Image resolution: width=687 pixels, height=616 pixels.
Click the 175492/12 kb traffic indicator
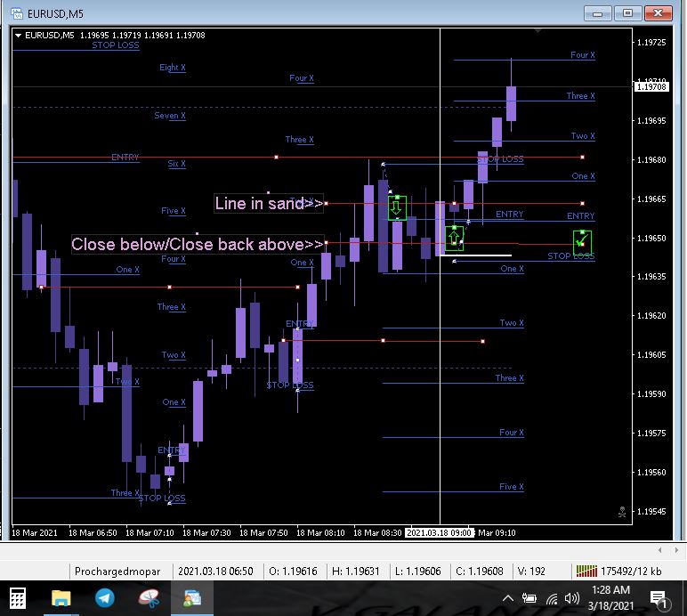[x=631, y=571]
